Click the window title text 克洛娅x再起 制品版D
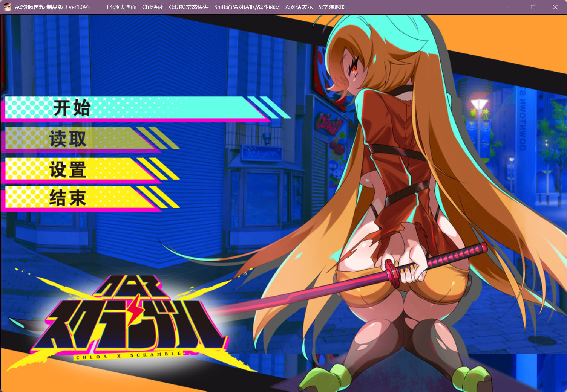 [x=52, y=7]
